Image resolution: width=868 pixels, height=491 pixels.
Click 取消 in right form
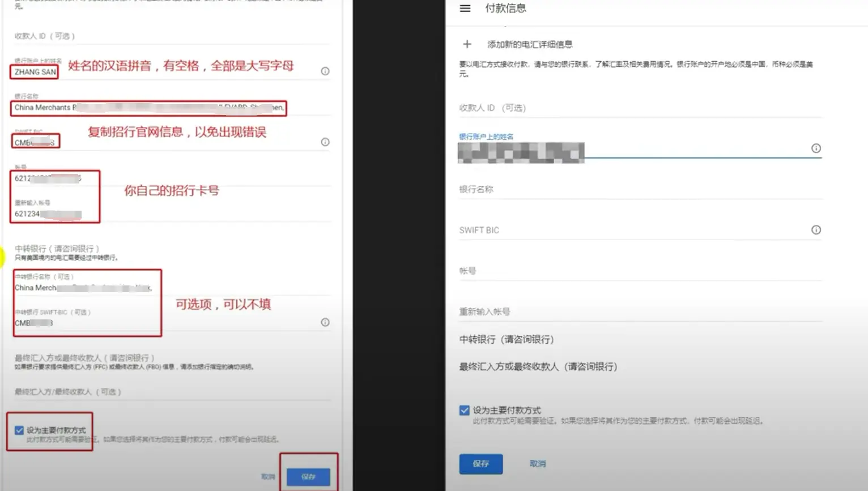[538, 464]
